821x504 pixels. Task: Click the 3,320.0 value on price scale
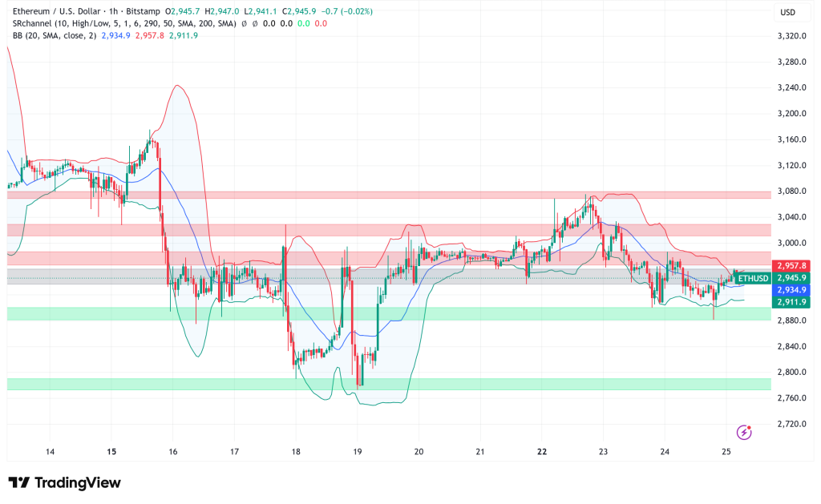(x=794, y=35)
